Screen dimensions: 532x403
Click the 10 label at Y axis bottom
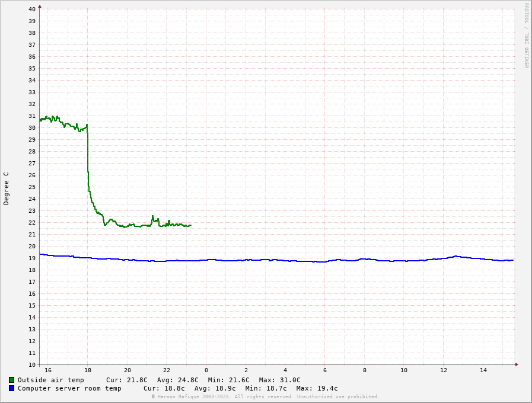pyautogui.click(x=32, y=364)
